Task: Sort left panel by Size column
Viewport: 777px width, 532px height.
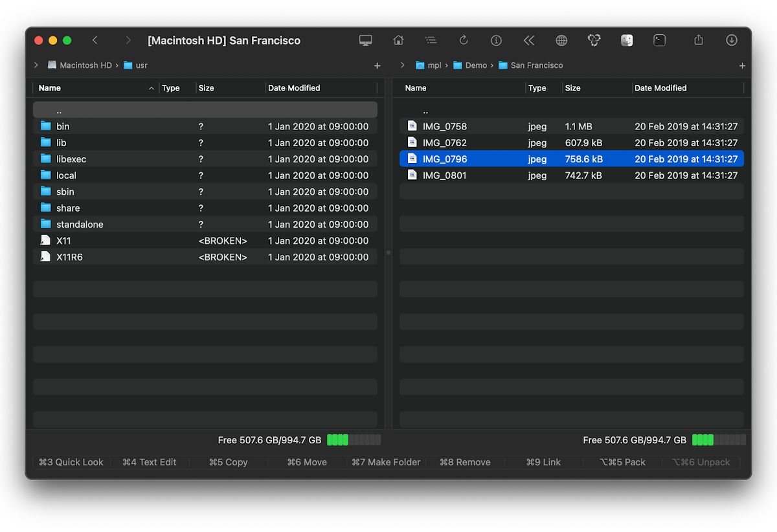Action: [231, 88]
